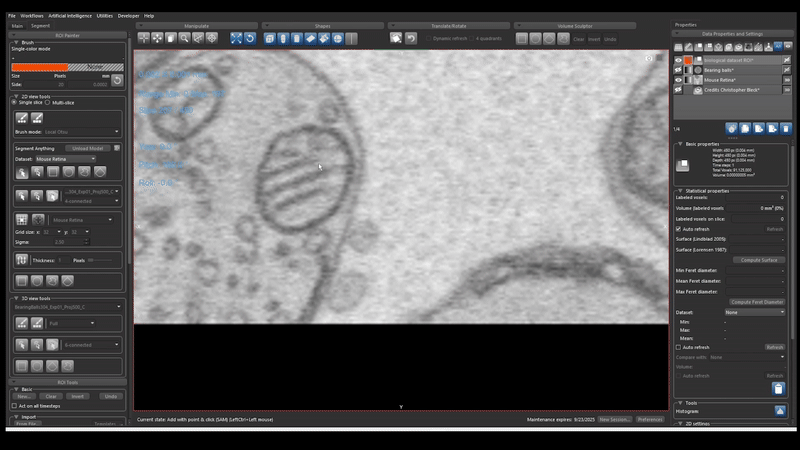Enable Dynamic refresh checkbox
Viewport: 800px width, 450px height.
429,39
